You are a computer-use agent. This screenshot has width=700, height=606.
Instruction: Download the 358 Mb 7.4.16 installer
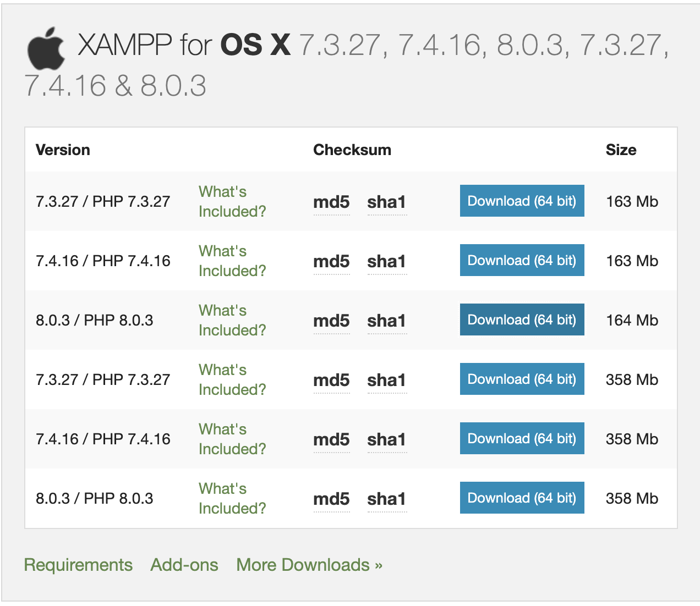[522, 438]
